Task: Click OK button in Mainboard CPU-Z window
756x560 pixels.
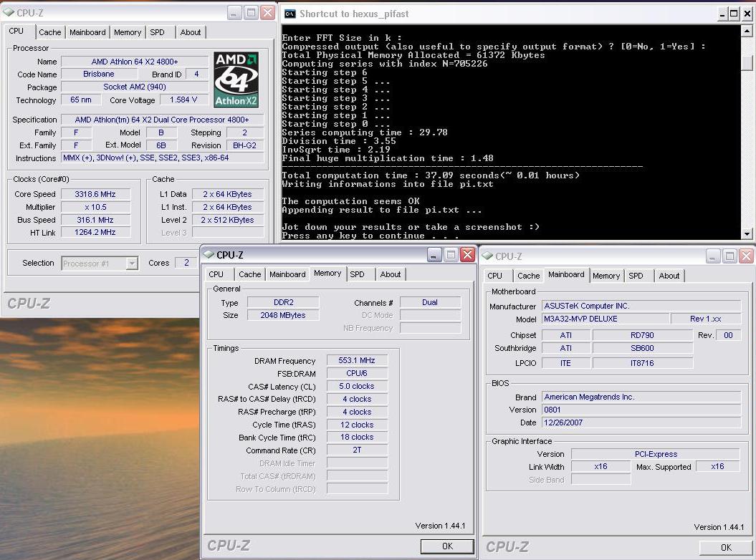Action: [x=726, y=548]
